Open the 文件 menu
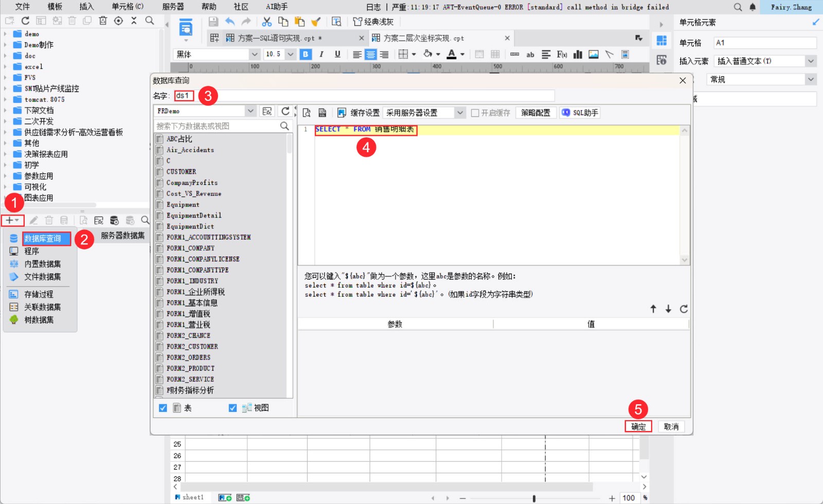Screen dimensions: 823x504 pos(23,7)
